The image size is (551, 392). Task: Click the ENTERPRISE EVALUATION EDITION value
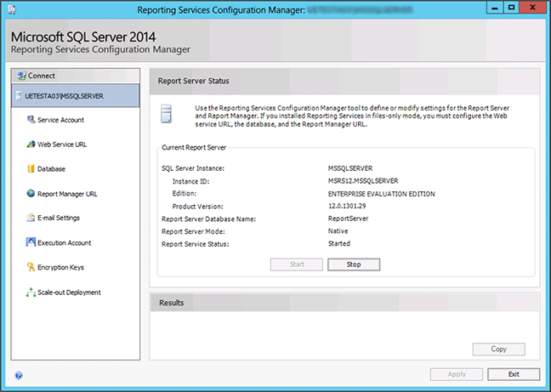[382, 194]
